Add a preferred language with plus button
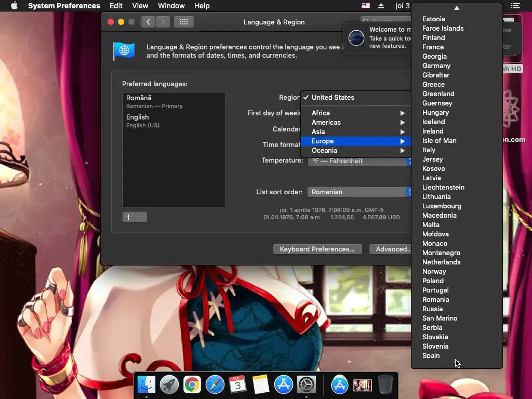532x399 pixels. 129,217
